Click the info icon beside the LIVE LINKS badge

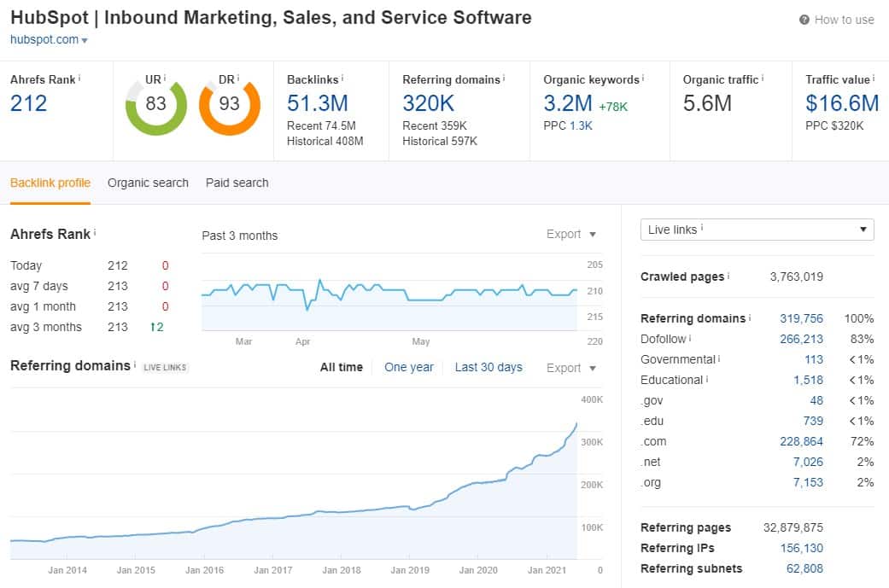pyautogui.click(x=134, y=364)
